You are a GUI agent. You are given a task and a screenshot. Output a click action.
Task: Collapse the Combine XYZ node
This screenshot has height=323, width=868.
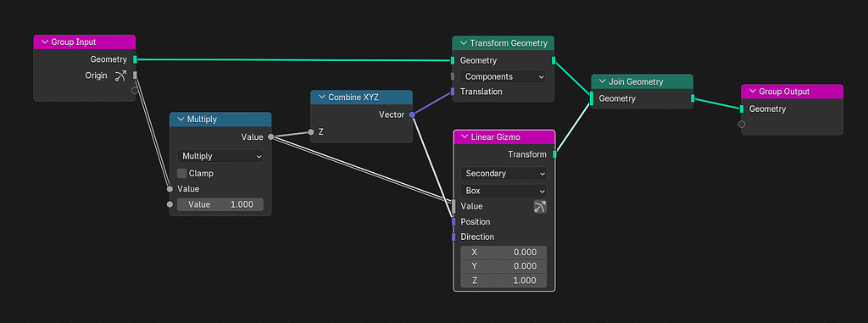321,97
